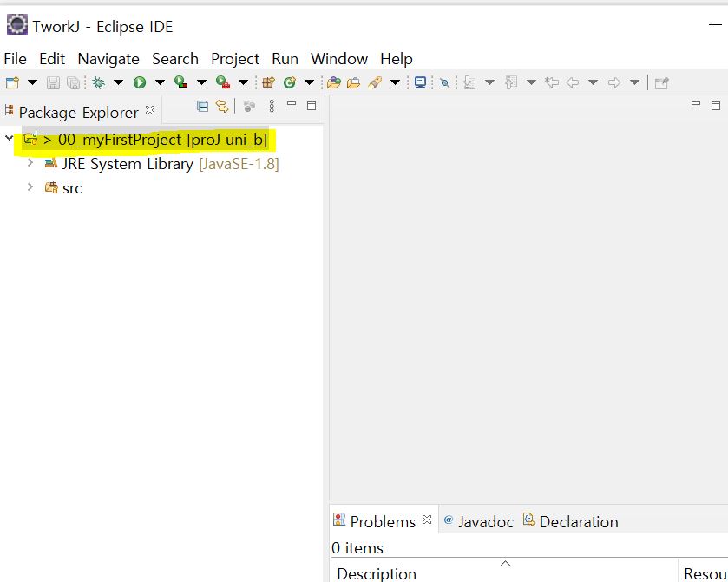Open the External Tools dropdown arrow
The height and width of the screenshot is (582, 728).
[x=243, y=82]
